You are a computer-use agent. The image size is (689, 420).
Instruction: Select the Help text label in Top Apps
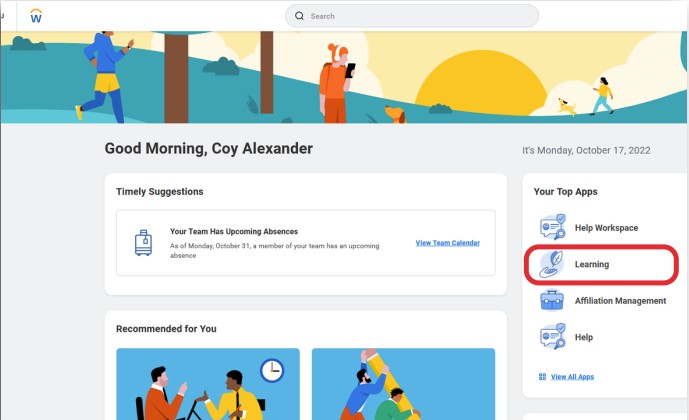584,338
